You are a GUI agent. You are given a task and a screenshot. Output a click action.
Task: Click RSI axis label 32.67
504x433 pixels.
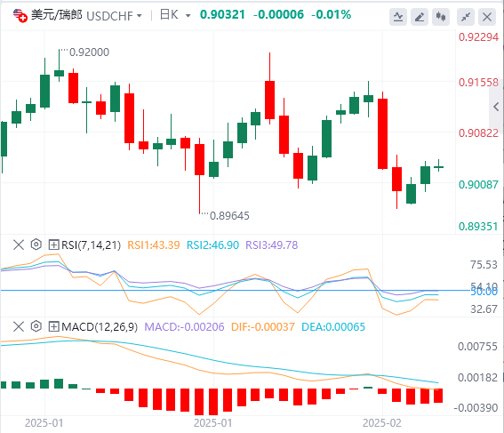(x=484, y=309)
